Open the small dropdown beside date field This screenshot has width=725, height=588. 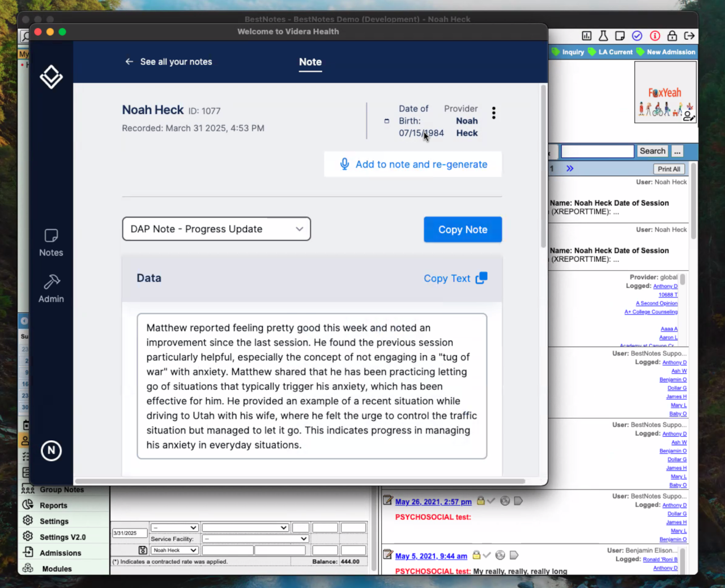tap(174, 527)
